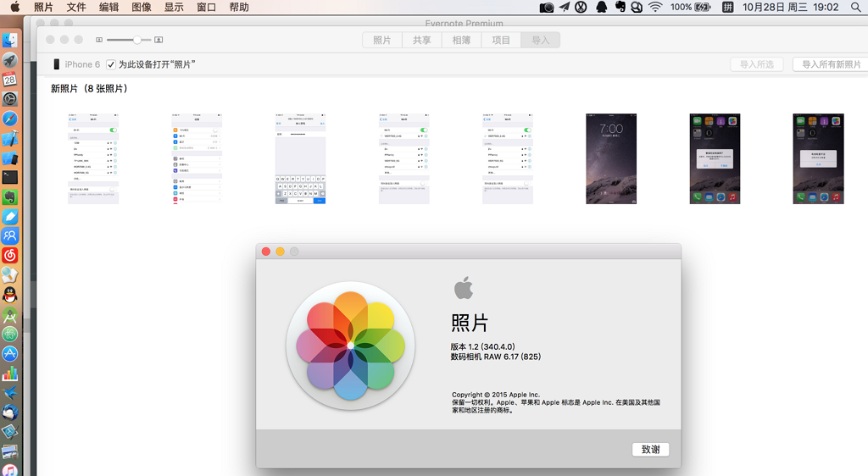This screenshot has width=868, height=476.
Task: Click large thumbnail size icon by slider
Action: (159, 40)
